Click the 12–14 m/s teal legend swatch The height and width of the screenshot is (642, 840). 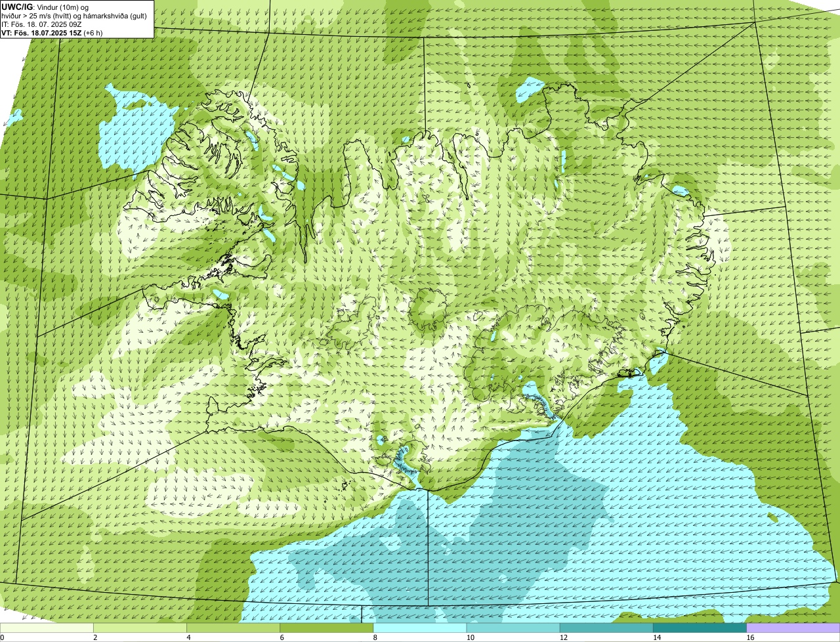(x=606, y=628)
